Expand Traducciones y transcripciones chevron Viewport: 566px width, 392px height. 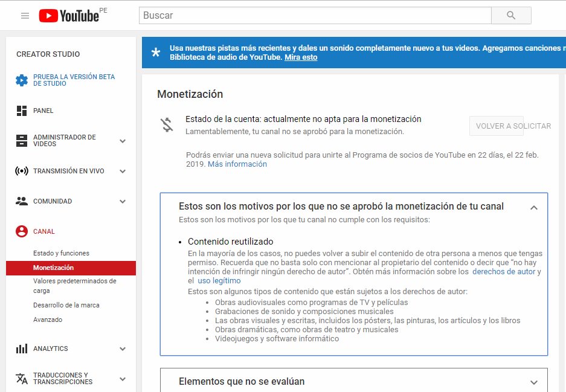[123, 379]
